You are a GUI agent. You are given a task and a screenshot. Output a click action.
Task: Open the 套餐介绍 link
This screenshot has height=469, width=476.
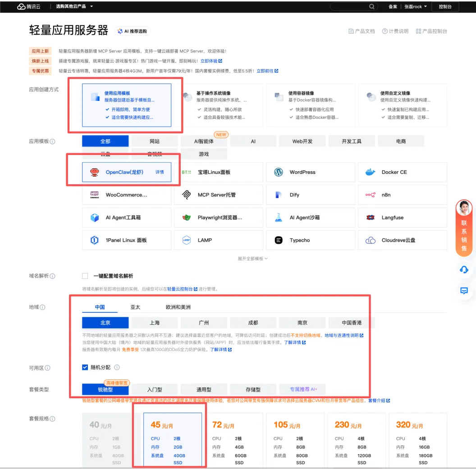pyautogui.click(x=379, y=401)
